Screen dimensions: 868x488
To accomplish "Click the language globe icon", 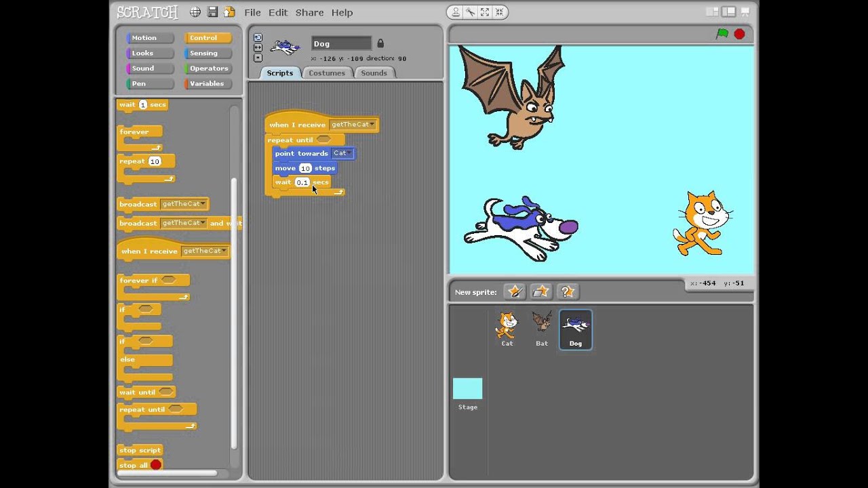I will point(195,12).
